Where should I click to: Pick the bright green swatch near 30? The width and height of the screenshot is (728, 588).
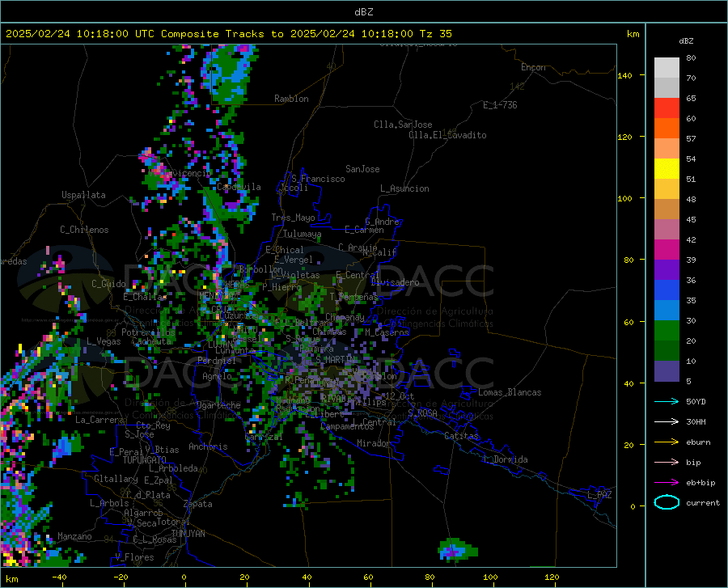[667, 331]
